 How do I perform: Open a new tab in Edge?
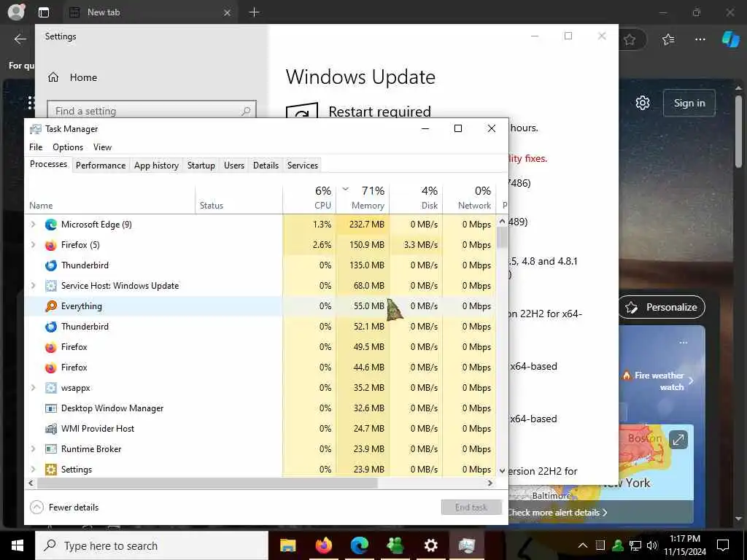click(254, 12)
